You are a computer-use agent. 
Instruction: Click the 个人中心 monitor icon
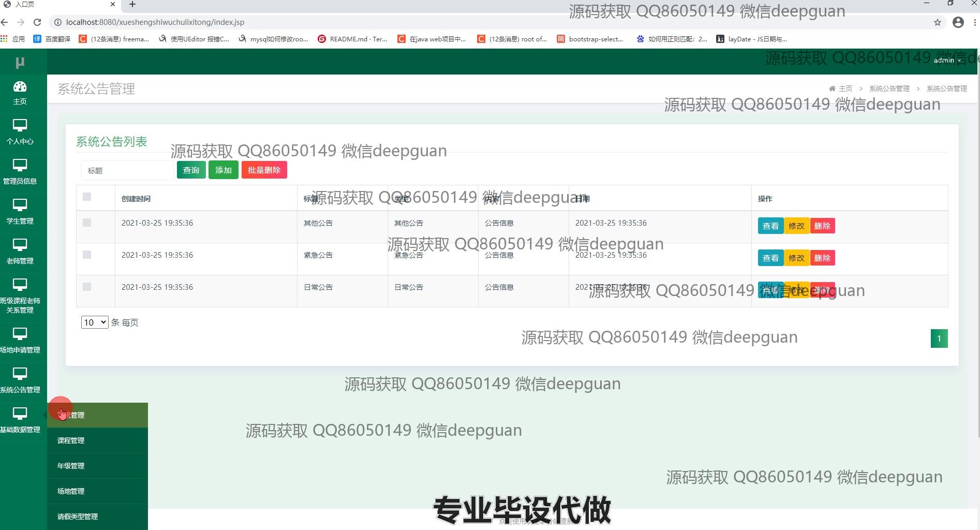pos(20,126)
